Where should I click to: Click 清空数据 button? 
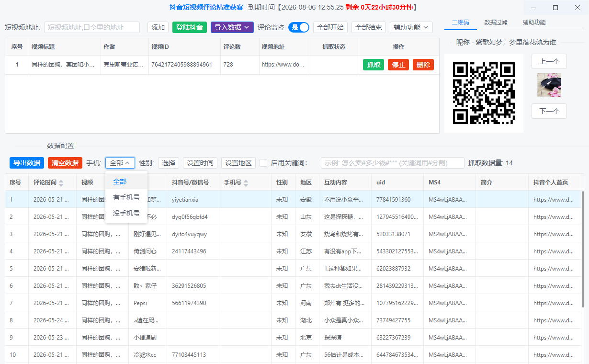pyautogui.click(x=65, y=163)
